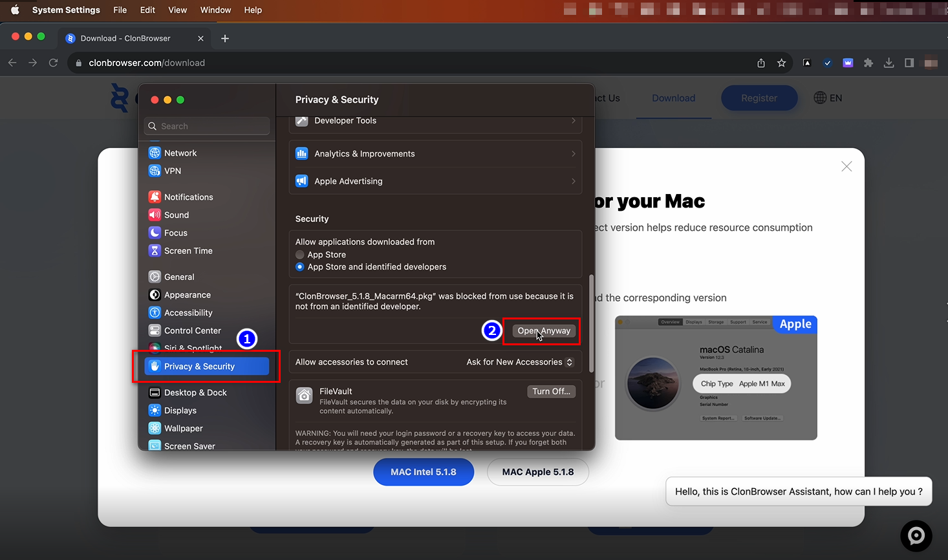Screen dimensions: 948x560
Task: Open Ask for New Accessories dropdown
Action: click(x=520, y=362)
